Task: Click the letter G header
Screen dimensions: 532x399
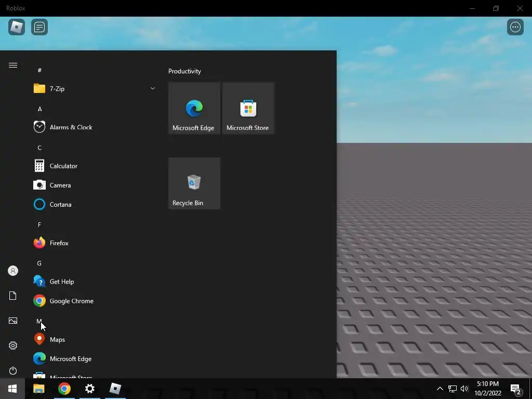Action: (x=39, y=263)
